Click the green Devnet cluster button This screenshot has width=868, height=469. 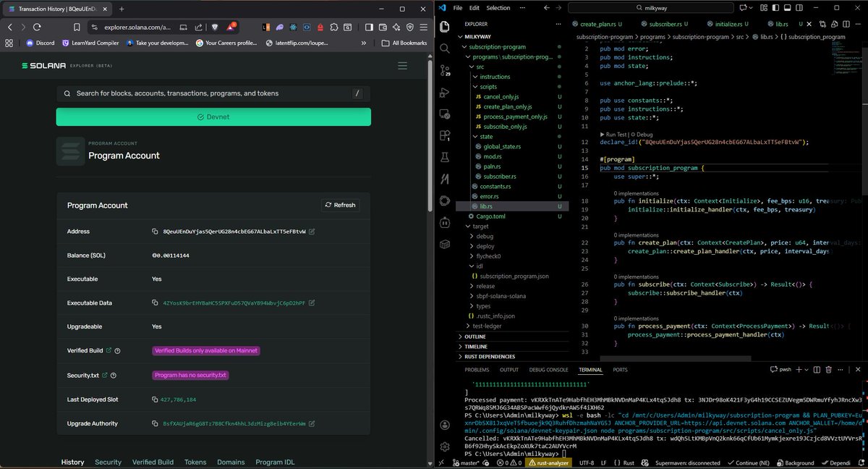[213, 117]
